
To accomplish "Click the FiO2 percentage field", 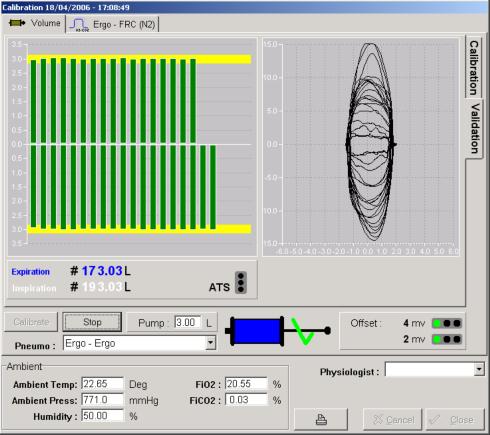I will point(246,384).
